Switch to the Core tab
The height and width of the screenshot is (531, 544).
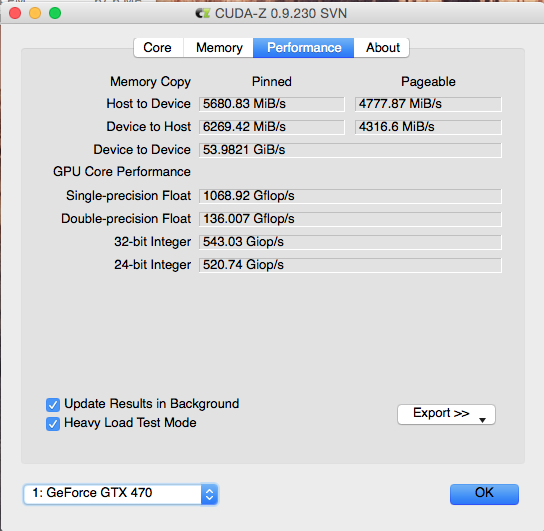click(159, 48)
